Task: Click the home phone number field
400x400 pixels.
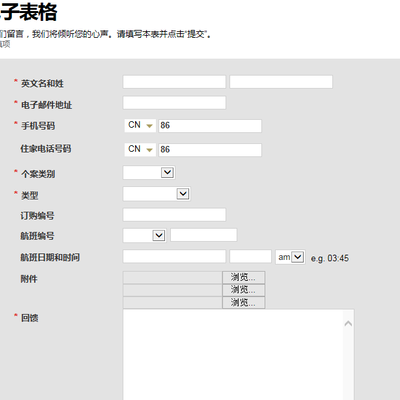Action: pyautogui.click(x=210, y=150)
